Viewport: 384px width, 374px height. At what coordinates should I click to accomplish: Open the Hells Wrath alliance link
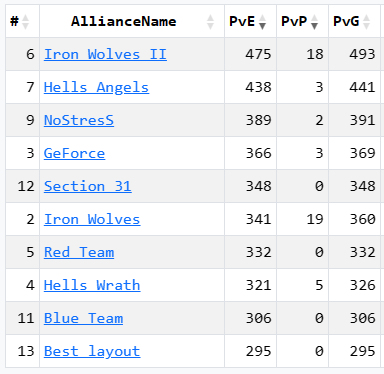click(x=92, y=285)
